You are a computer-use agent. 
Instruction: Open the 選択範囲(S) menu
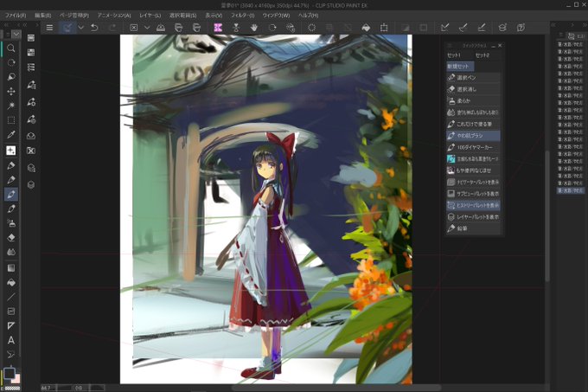pyautogui.click(x=183, y=16)
